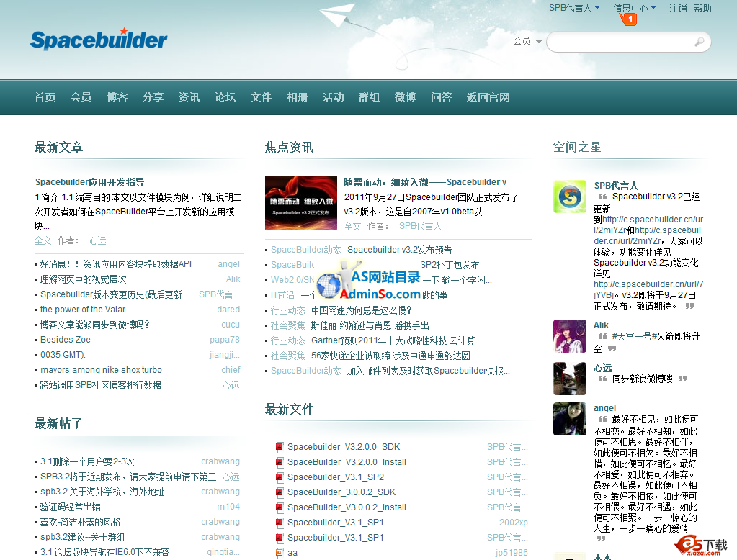737x560 pixels.
Task: Open SPB代言人 name in 空间之星
Action: point(616,186)
